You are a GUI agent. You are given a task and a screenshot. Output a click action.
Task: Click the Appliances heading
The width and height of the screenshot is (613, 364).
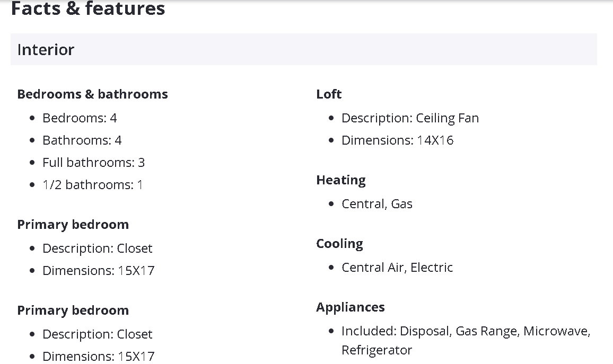point(351,307)
